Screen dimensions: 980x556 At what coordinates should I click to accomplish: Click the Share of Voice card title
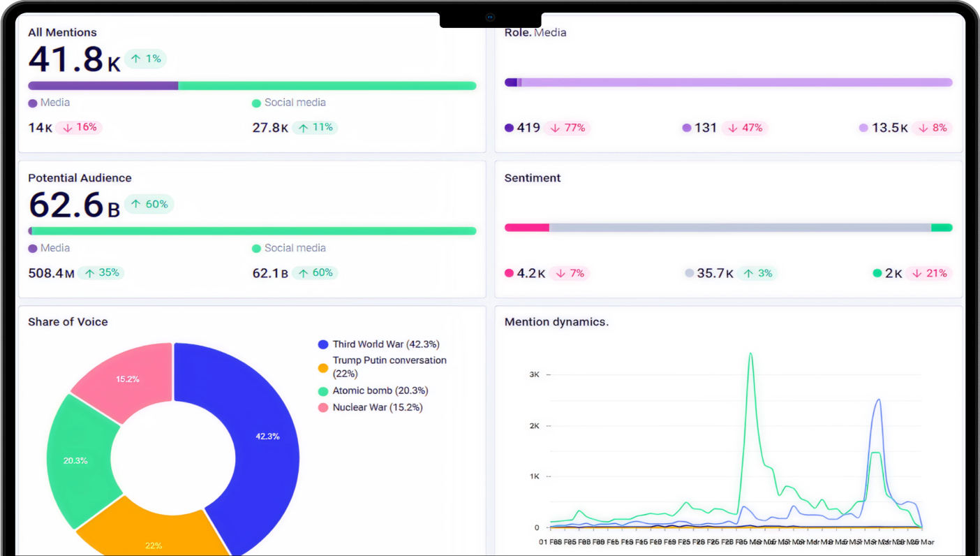pos(68,322)
